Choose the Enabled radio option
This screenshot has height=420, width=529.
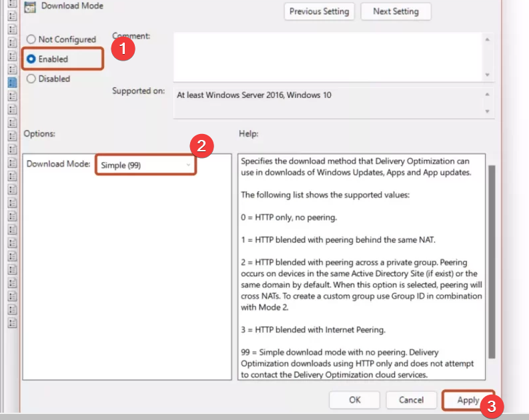31,59
